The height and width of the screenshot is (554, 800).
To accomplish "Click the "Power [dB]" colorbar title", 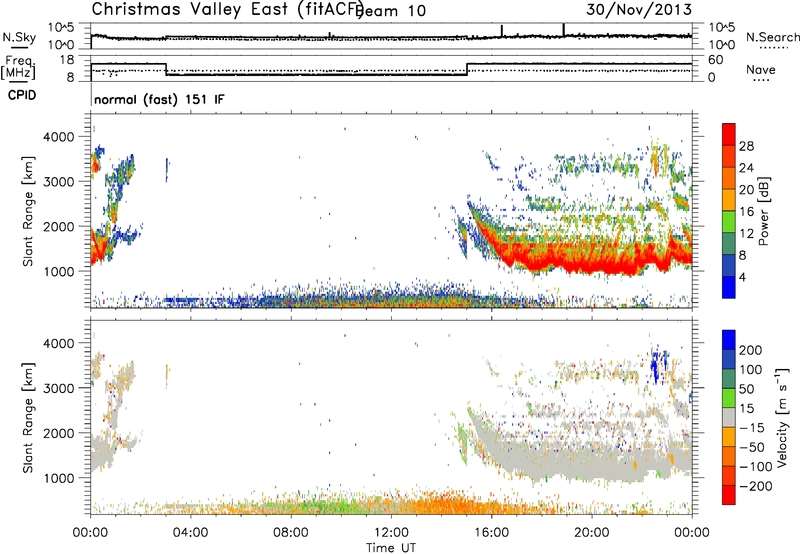I will pos(764,211).
